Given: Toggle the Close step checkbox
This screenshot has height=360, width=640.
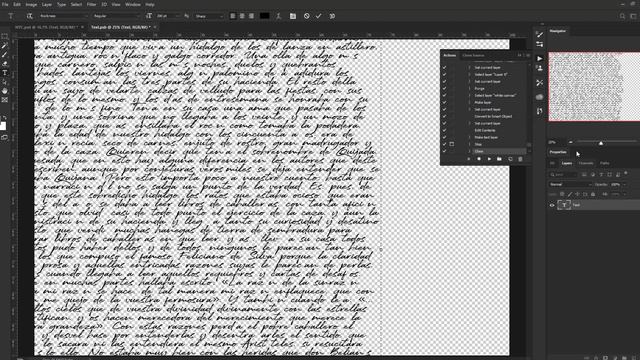Looking at the screenshot, I should [444, 151].
